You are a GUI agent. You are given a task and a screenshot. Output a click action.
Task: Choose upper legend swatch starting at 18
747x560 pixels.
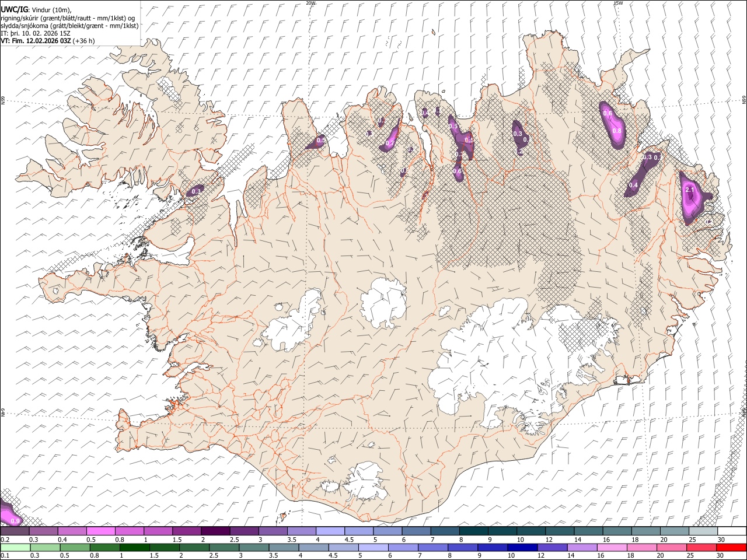click(645, 531)
